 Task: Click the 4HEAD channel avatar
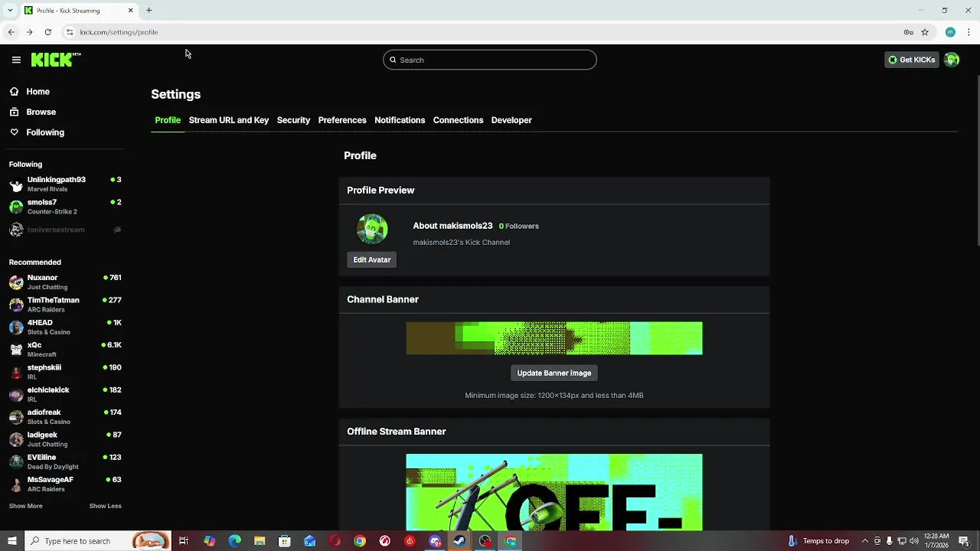[x=16, y=328]
